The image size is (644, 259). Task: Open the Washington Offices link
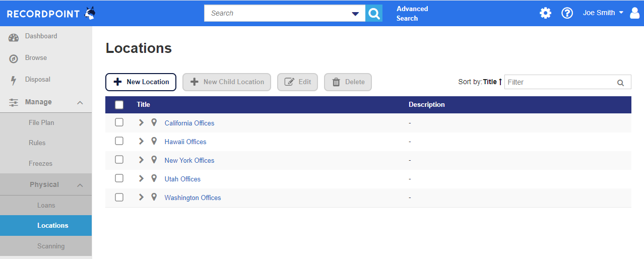point(192,198)
